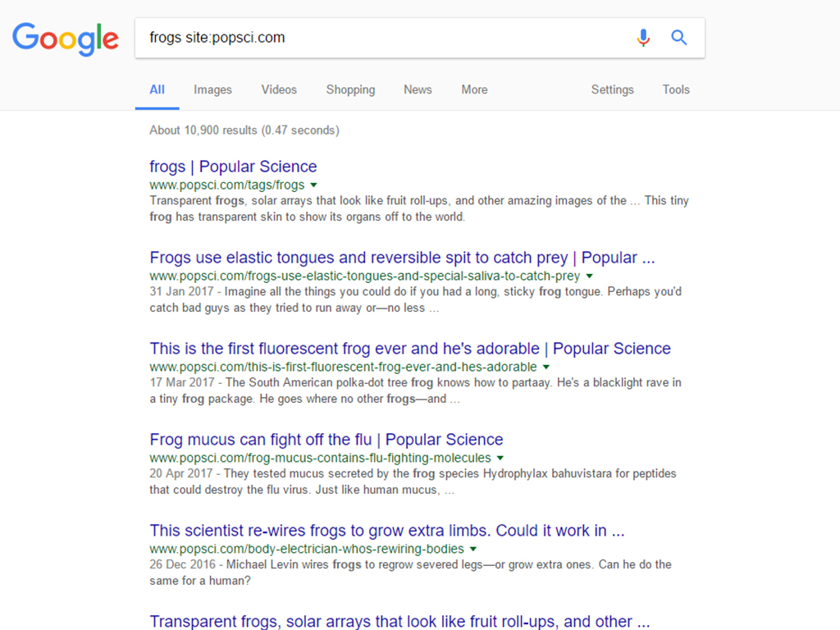Viewport: 840px width, 630px height.
Task: Open the scientist re-wires frogs article
Action: (387, 531)
